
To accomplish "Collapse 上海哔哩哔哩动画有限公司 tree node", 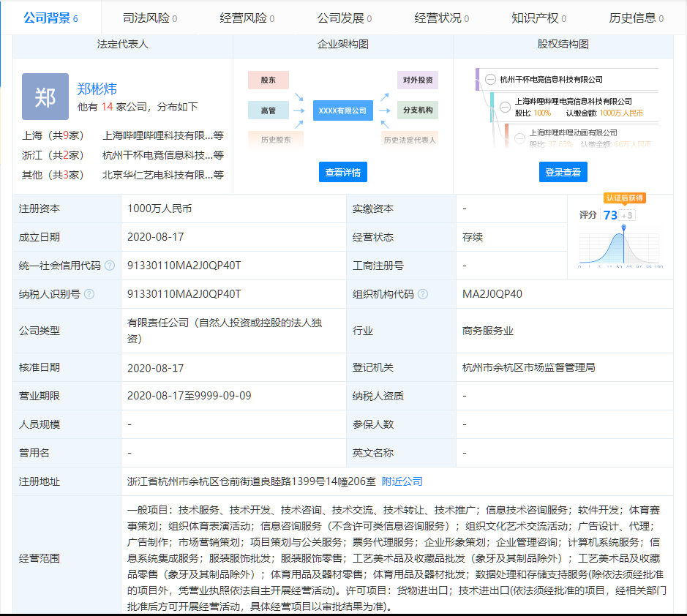I will pyautogui.click(x=519, y=138).
